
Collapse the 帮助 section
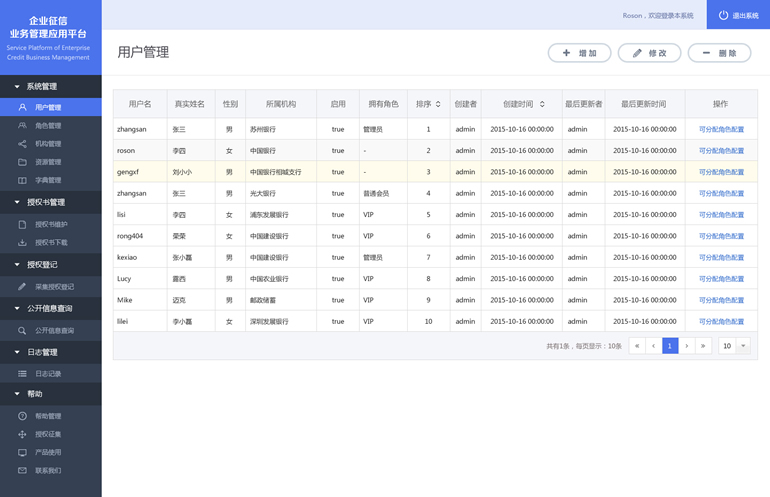pos(51,394)
